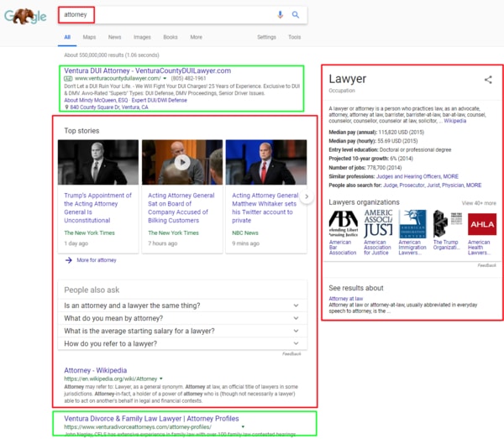504x439 pixels.
Task: Open the AHLA red logo
Action: tap(482, 224)
